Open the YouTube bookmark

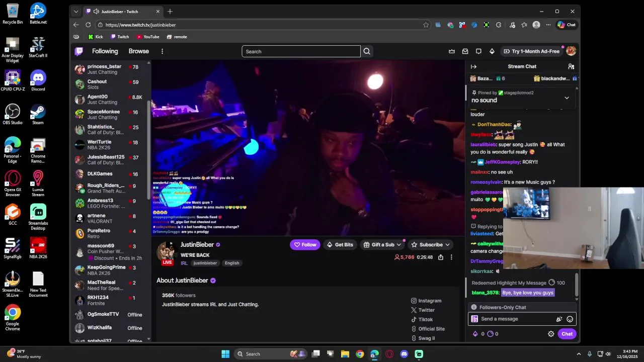click(x=148, y=37)
